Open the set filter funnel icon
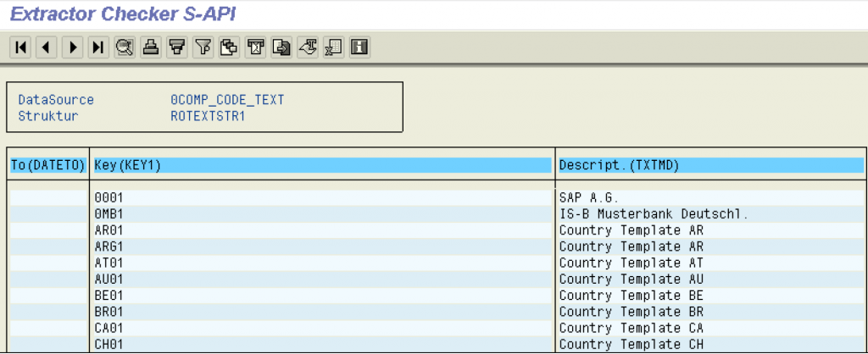The image size is (868, 354). pos(203,47)
